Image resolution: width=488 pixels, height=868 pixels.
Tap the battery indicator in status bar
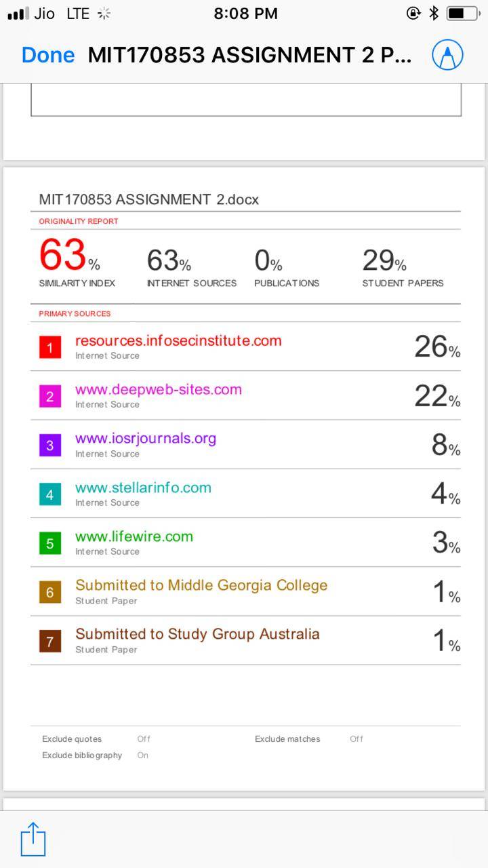pos(462,13)
